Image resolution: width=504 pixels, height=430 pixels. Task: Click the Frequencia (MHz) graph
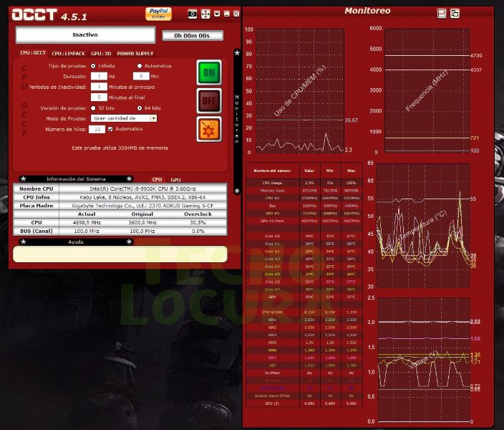tap(427, 90)
